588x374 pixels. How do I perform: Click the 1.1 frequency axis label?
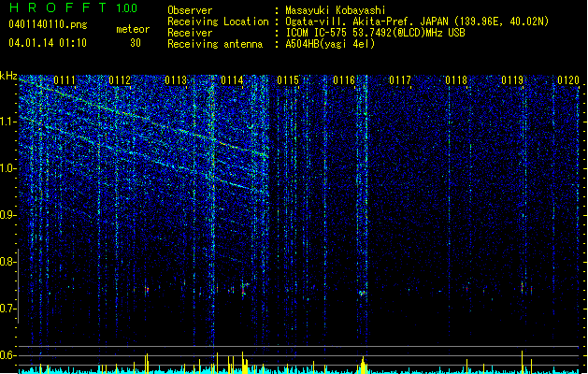8,122
